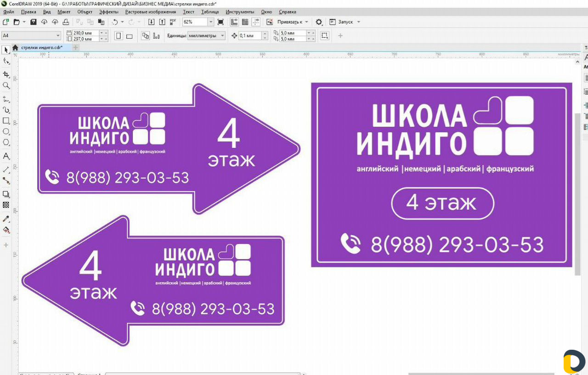Image resolution: width=588 pixels, height=375 pixels.
Task: Select the Freehand drawing tool
Action: click(x=6, y=98)
